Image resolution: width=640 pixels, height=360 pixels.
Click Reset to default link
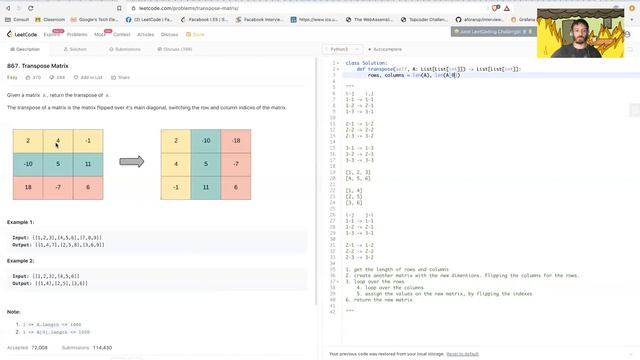pyautogui.click(x=462, y=354)
